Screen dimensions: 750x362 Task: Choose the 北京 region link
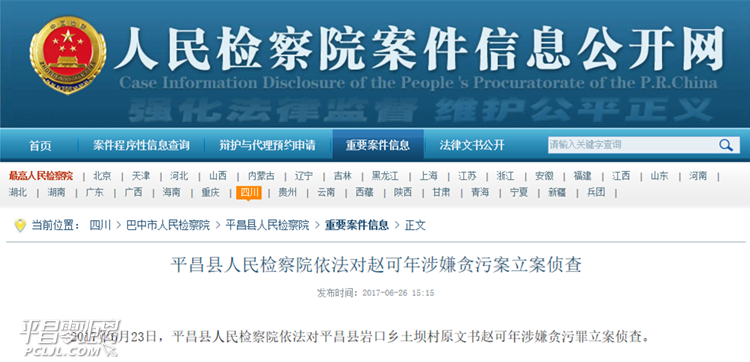coord(102,176)
